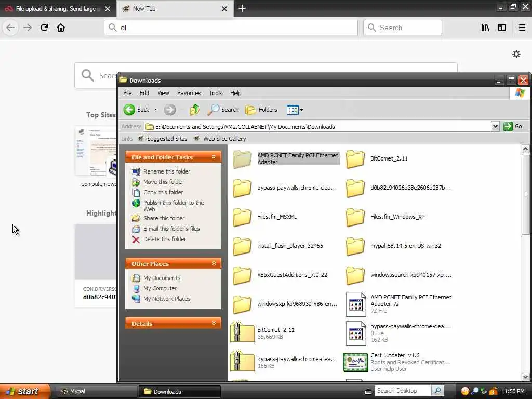532x399 pixels.
Task: Open the Tools menu
Action: pos(216,93)
